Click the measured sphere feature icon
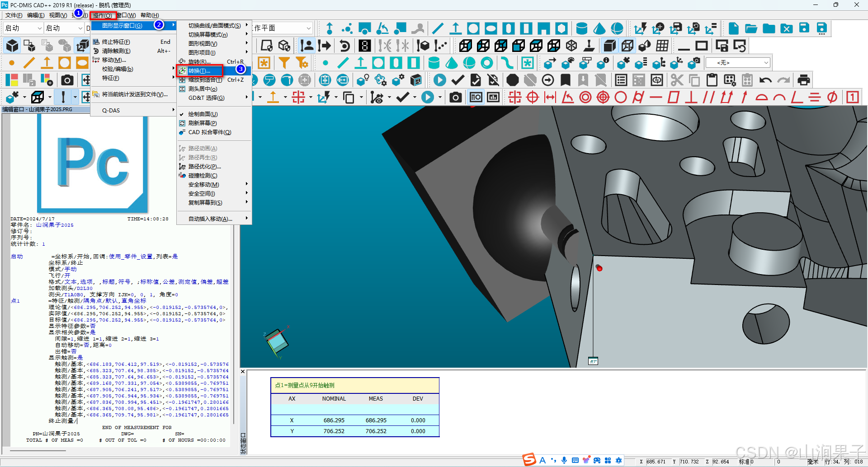868x467 pixels. [617, 28]
